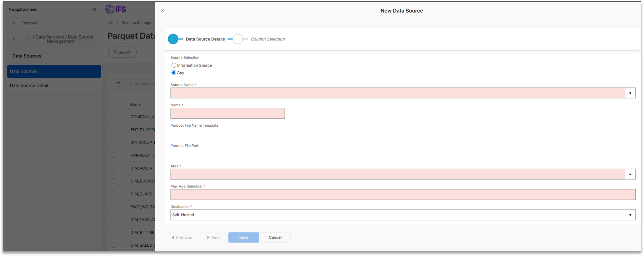The height and width of the screenshot is (256, 644).
Task: Click the Column Selection step circle
Action: click(238, 39)
